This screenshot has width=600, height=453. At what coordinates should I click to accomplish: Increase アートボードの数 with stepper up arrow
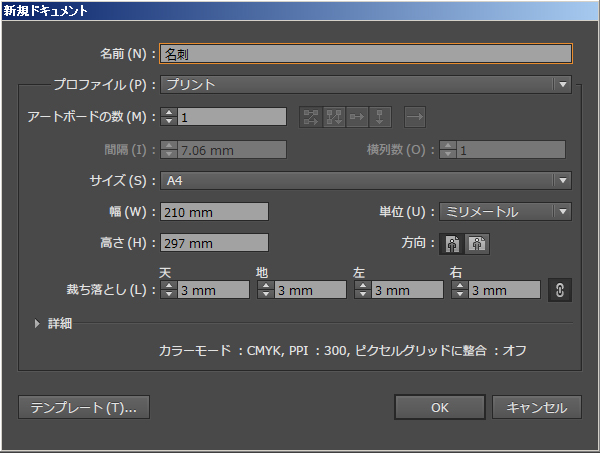point(168,112)
